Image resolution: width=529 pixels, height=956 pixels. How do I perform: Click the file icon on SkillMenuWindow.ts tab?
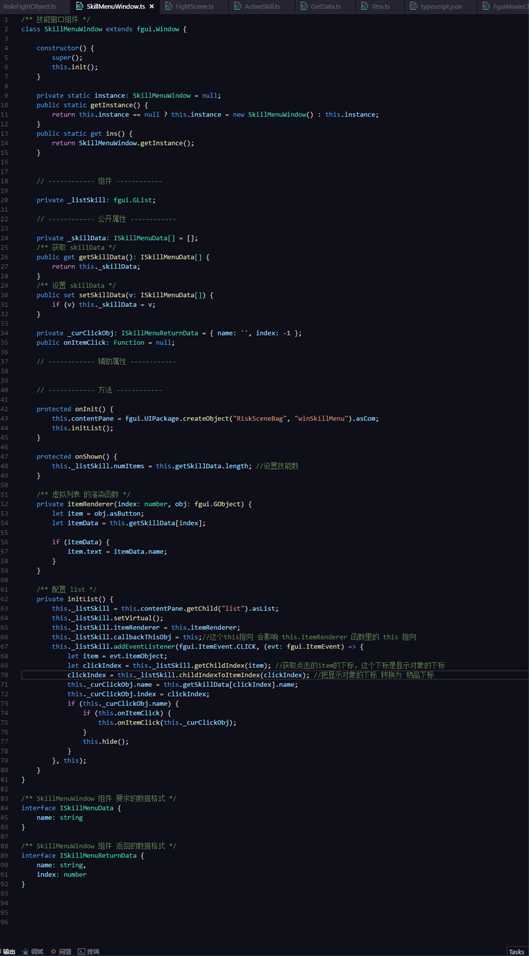[79, 6]
